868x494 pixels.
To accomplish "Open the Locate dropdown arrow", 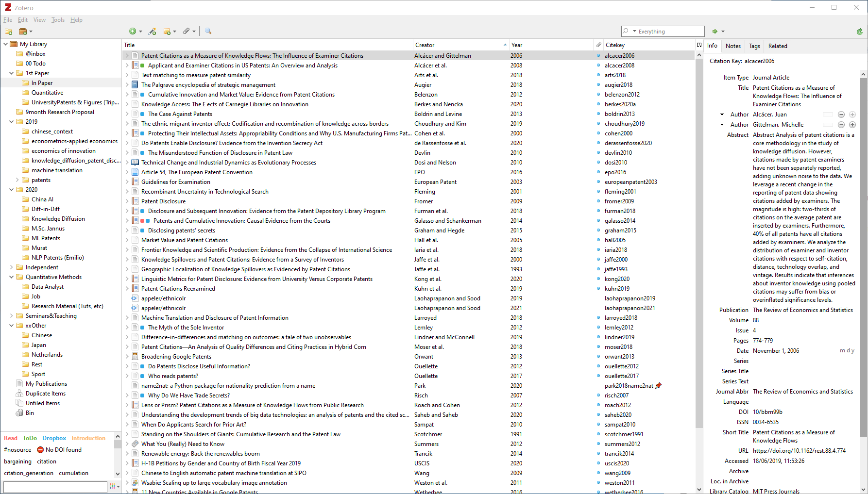I will coord(723,32).
